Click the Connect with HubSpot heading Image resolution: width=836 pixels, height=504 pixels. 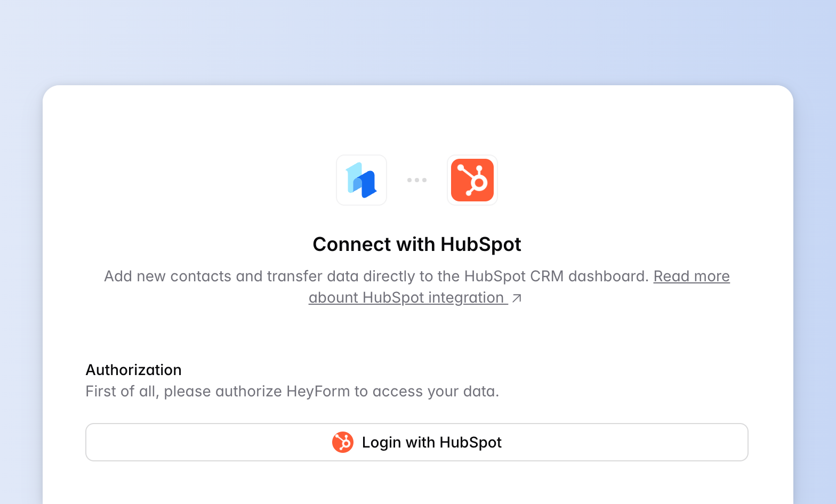click(417, 244)
